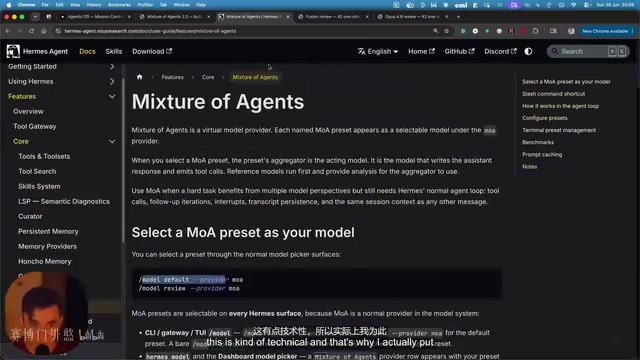Click the Hermes Agent logo icon
640x360 pixels.
pos(13,51)
